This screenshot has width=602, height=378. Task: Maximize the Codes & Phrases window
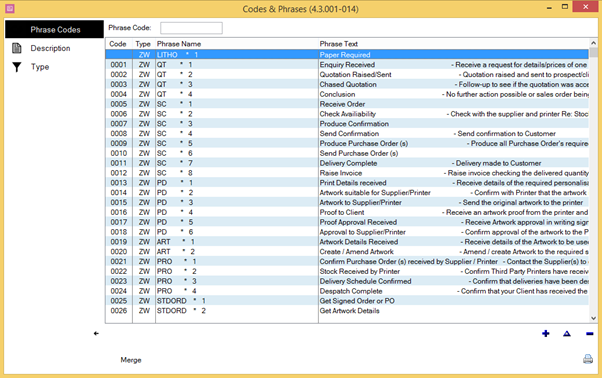click(x=565, y=7)
